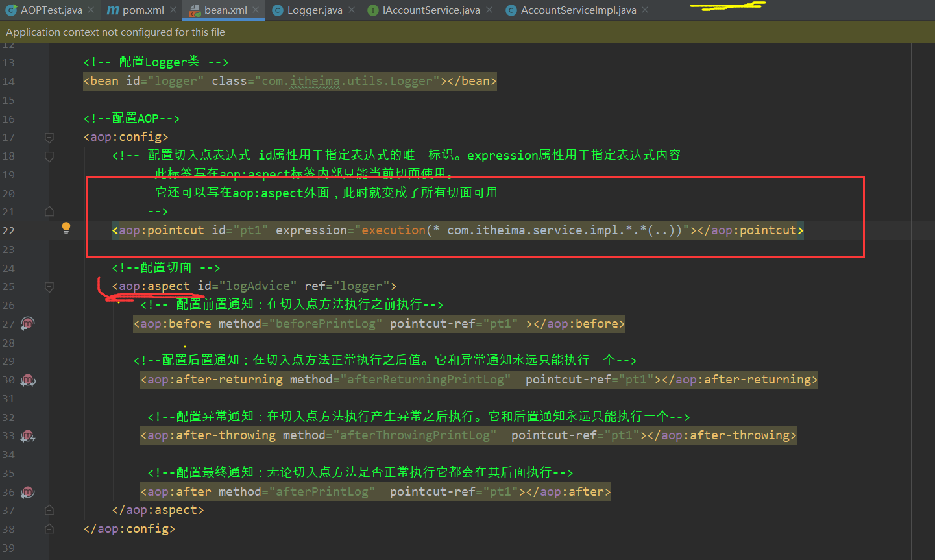The image size is (935, 560).
Task: Switch to the AOPTest.java tab
Action: (x=51, y=10)
